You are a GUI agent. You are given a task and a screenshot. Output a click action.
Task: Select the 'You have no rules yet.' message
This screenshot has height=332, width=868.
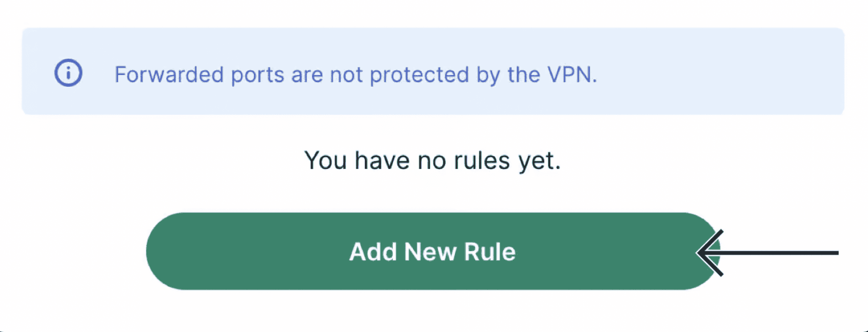coord(432,161)
